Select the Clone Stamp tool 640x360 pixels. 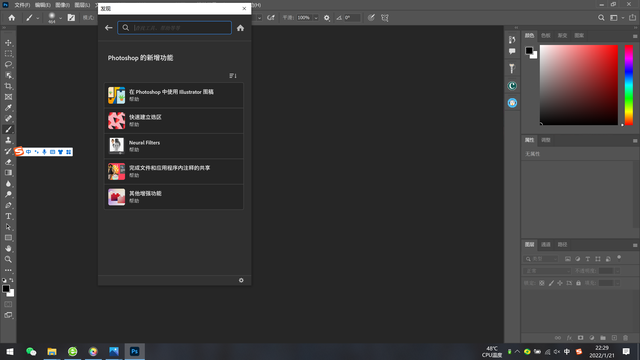[8, 140]
